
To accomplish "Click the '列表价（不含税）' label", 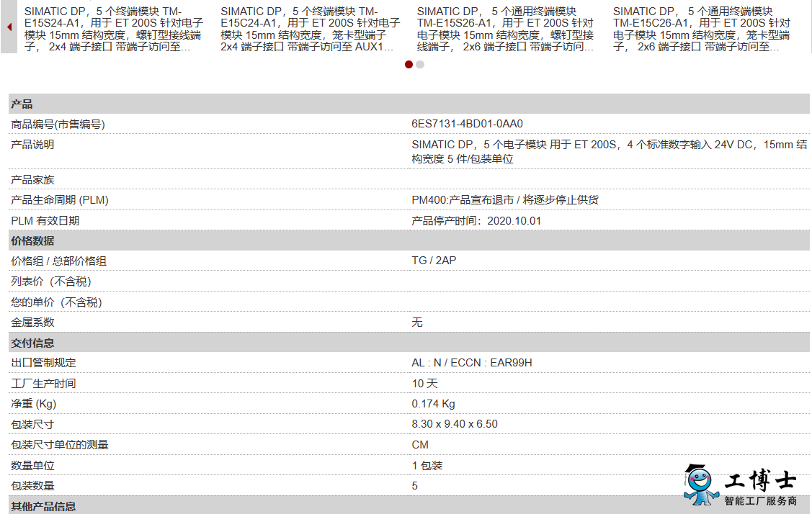I will tap(51, 281).
